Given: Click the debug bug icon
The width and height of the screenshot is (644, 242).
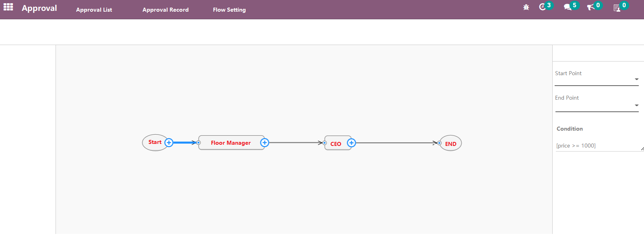Looking at the screenshot, I should point(526,7).
